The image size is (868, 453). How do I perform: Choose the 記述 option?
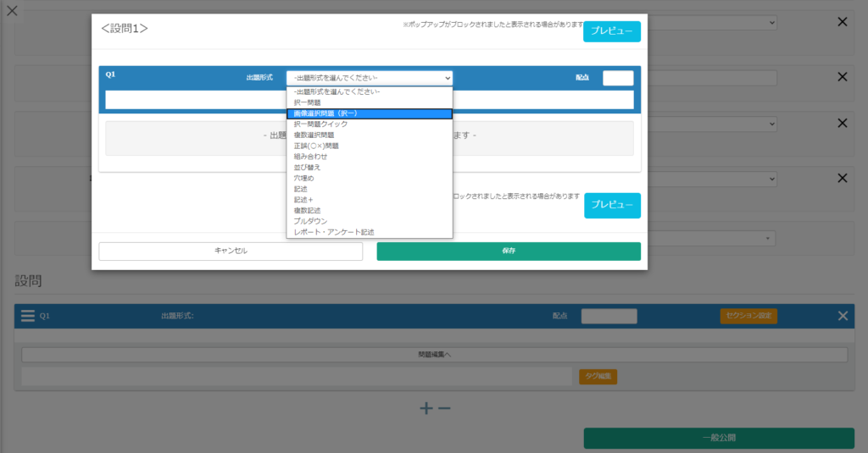pos(370,189)
